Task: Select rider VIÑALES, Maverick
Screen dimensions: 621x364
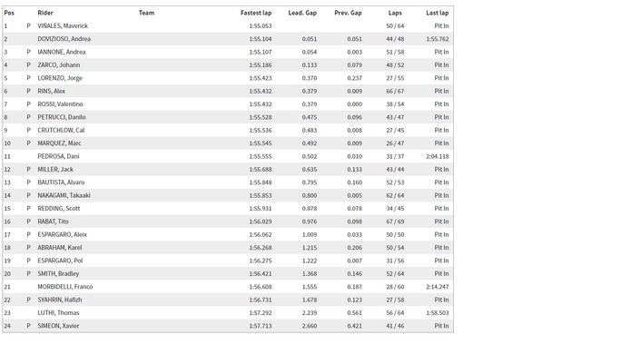Action: [x=63, y=25]
